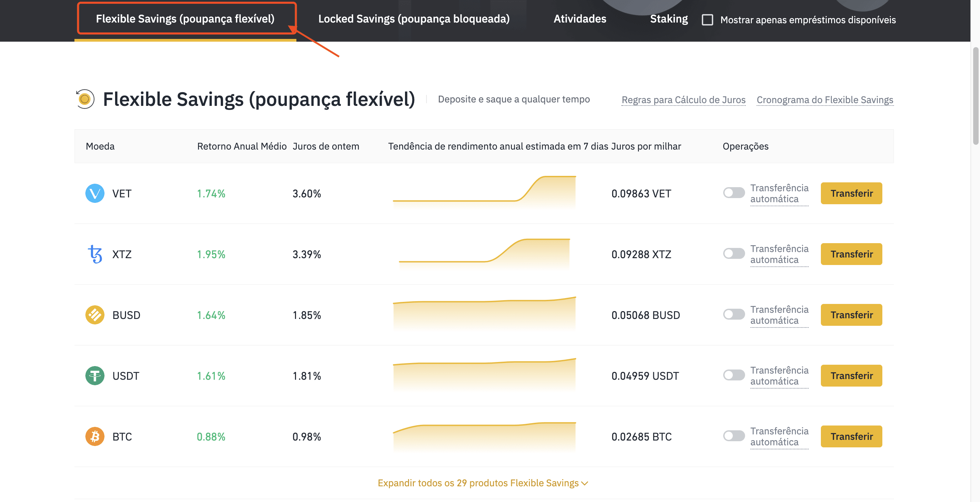
Task: Click the 'Operações' column header
Action: (745, 146)
